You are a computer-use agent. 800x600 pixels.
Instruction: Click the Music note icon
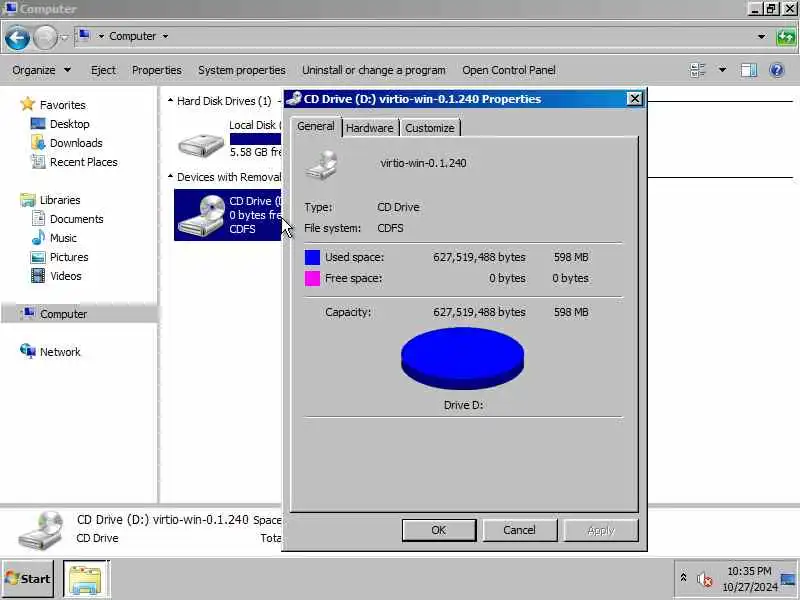[38, 237]
